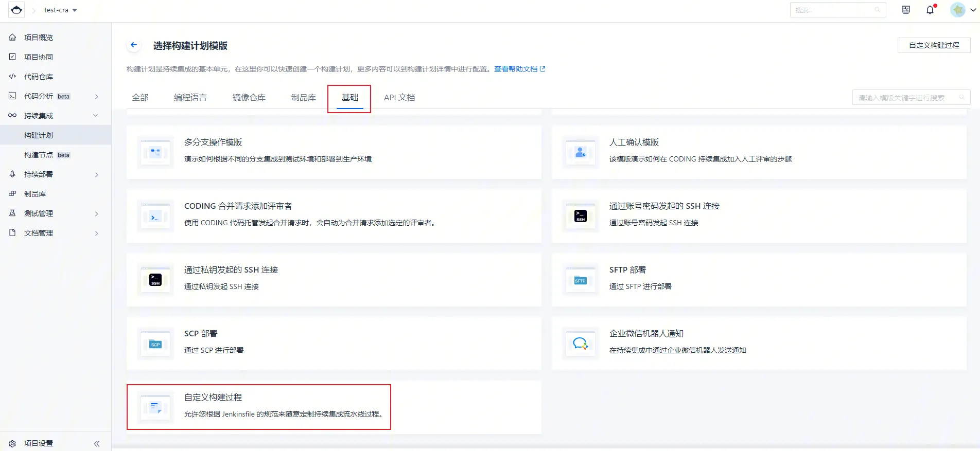Open the test-cra project dropdown

[x=60, y=10]
